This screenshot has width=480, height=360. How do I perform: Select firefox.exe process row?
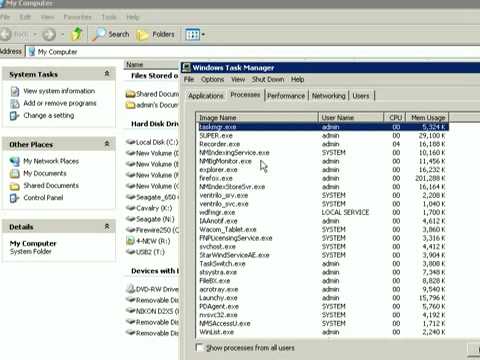(322, 178)
